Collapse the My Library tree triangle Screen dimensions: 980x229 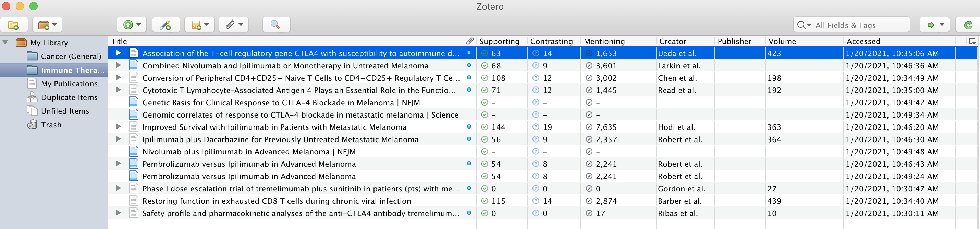tap(6, 42)
